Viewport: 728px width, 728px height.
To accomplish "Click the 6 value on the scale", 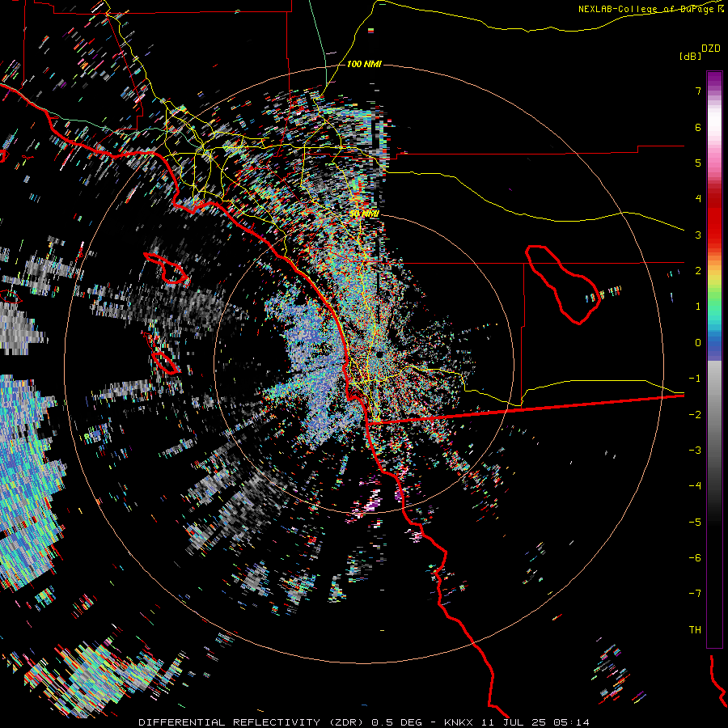I will click(x=698, y=127).
